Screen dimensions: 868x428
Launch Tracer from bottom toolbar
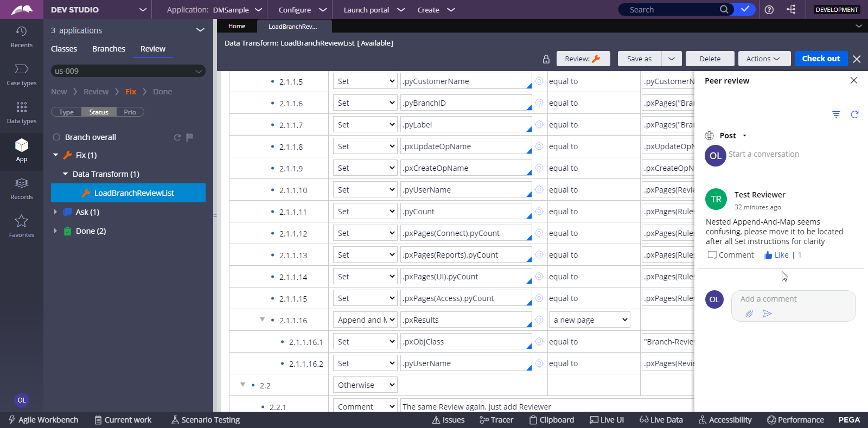pyautogui.click(x=496, y=420)
